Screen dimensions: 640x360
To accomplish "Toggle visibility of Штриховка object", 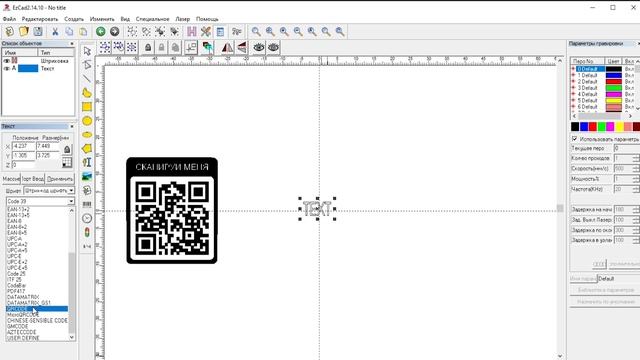I will [7, 60].
